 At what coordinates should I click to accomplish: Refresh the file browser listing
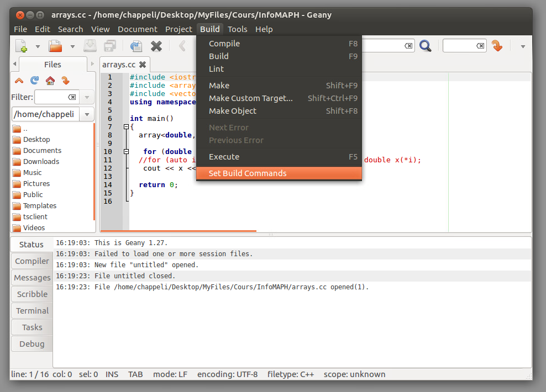coord(34,81)
